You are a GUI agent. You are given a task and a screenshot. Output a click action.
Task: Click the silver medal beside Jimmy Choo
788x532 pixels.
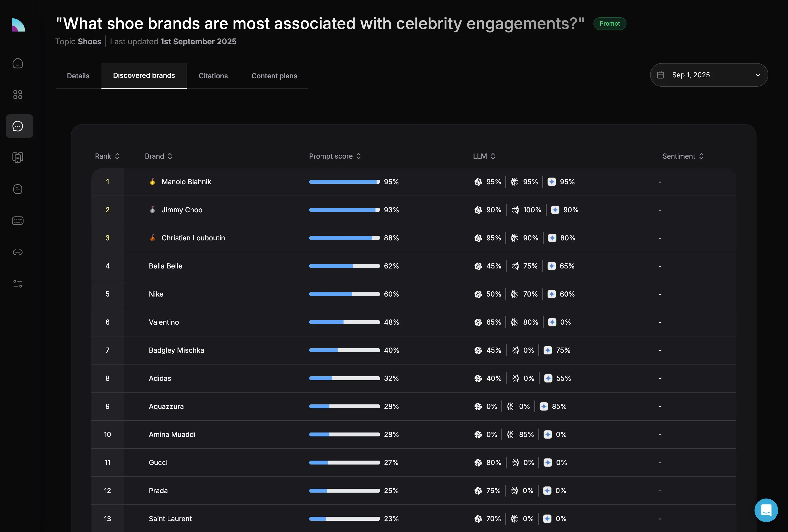click(153, 210)
